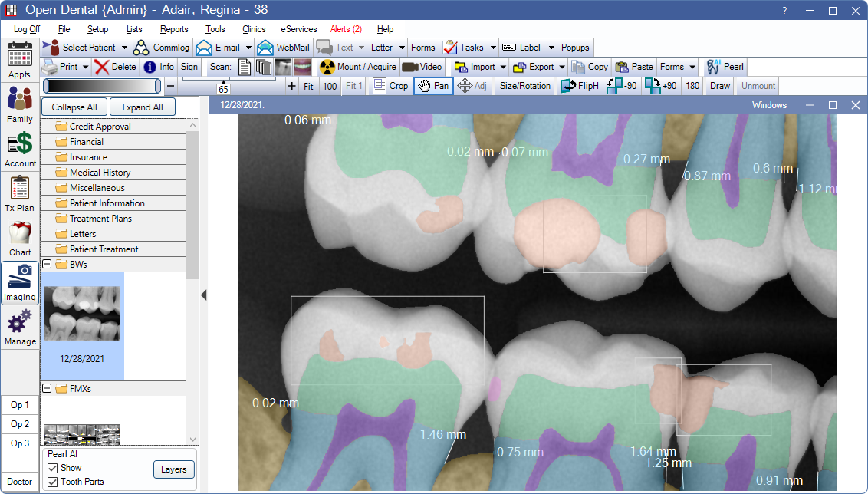Open the Select Patient dropdown
This screenshot has width=868, height=494.
[123, 47]
